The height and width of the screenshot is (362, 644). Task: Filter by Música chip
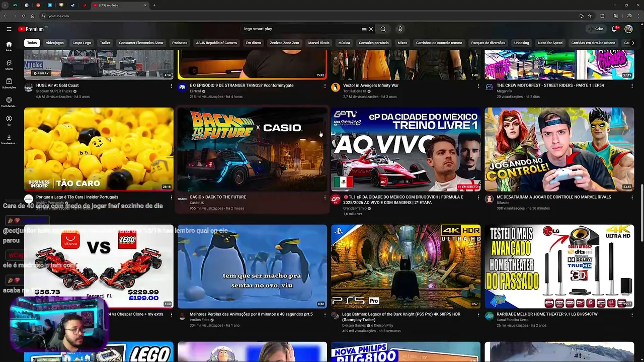[344, 43]
